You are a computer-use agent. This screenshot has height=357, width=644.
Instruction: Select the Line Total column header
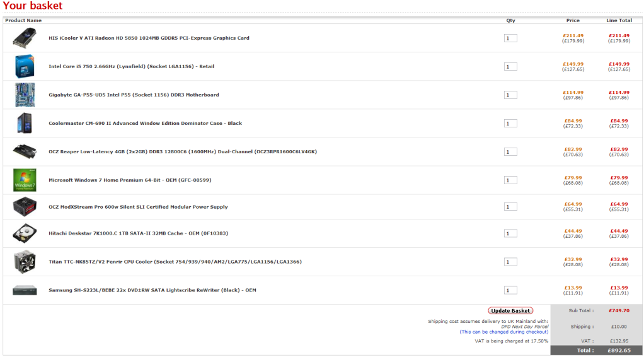pyautogui.click(x=619, y=20)
